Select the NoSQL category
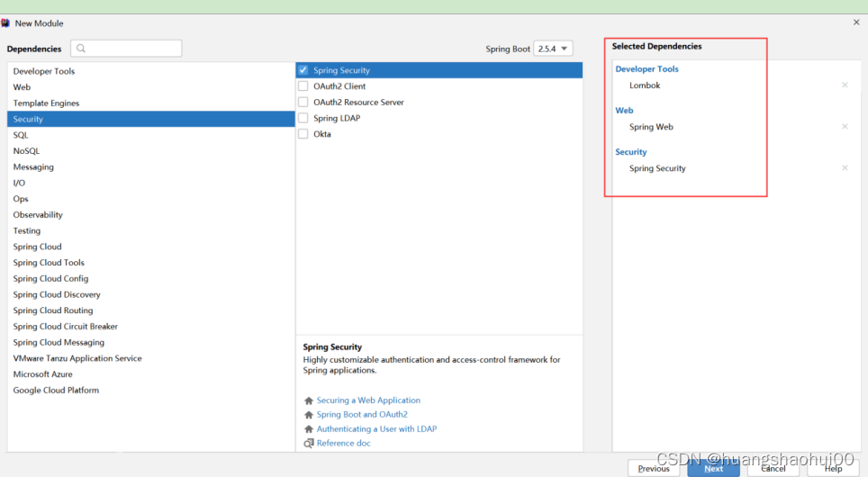The image size is (868, 477). coord(150,151)
